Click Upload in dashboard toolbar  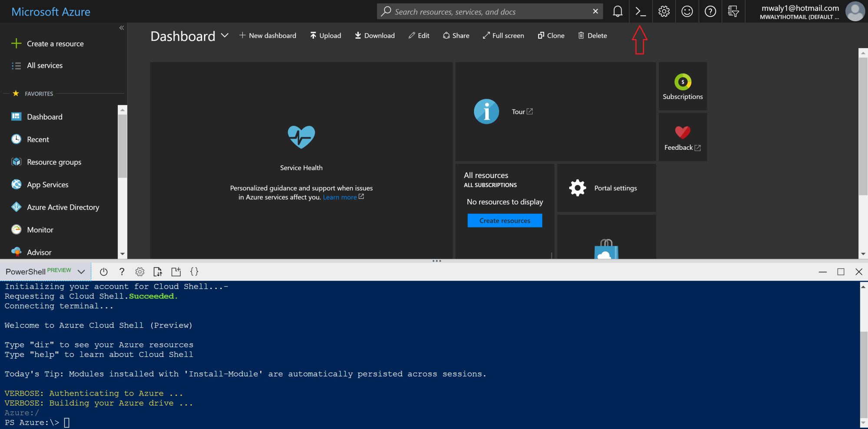325,36
